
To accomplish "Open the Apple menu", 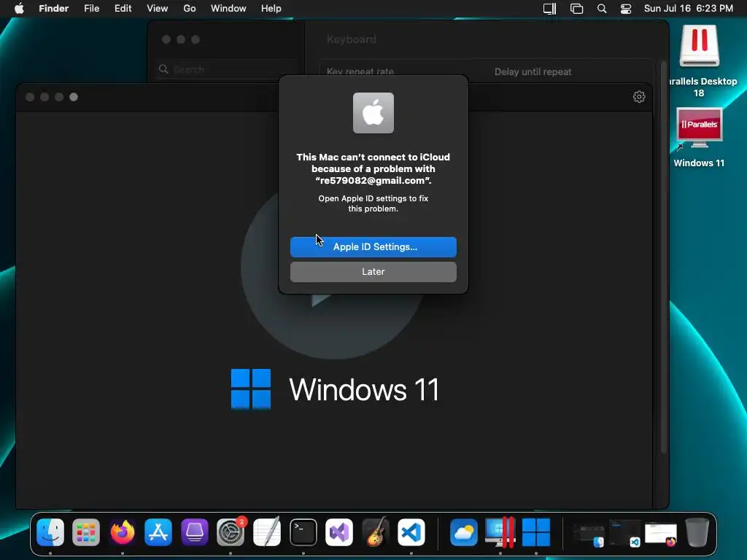I will (19, 9).
